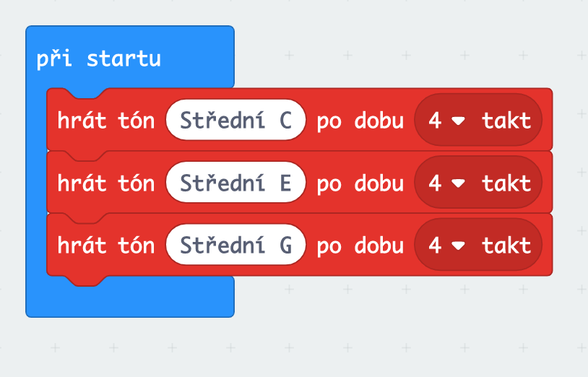
Task: Click 'po dobu' text in Střední E block
Action: pyautogui.click(x=360, y=183)
